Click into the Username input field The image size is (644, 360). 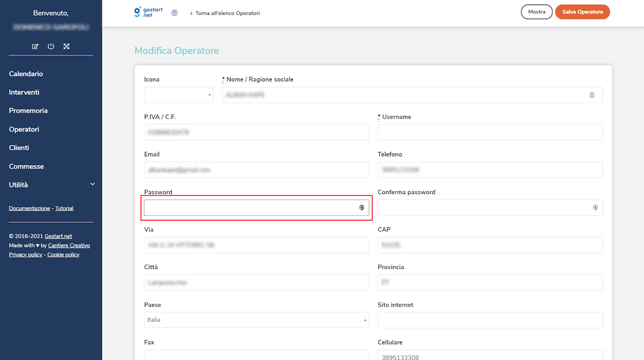(490, 132)
